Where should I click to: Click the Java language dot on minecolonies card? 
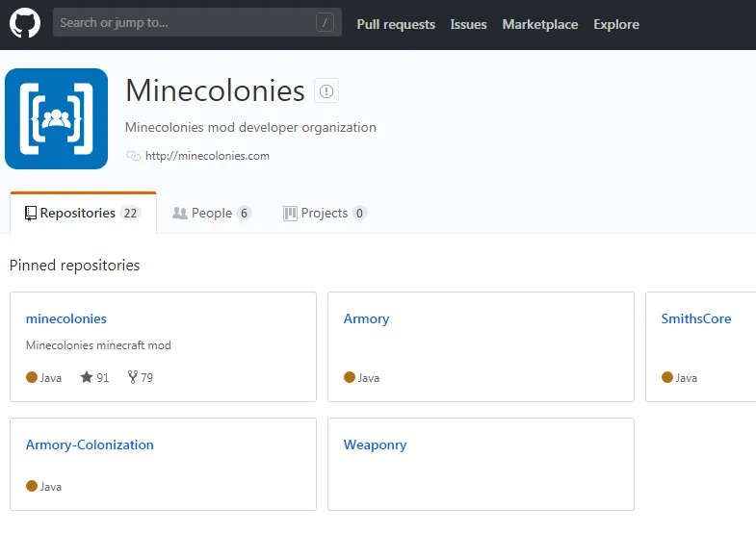(32, 377)
